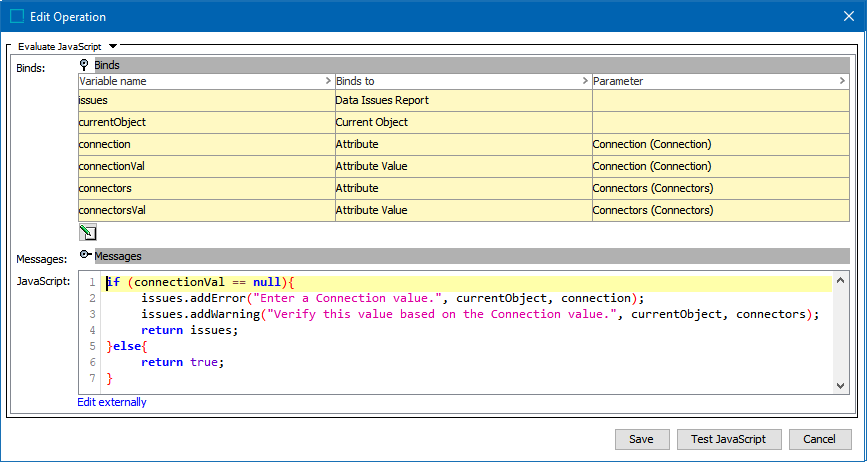Click the Connection (Connection) parameter for connectionVal
Viewport: 867px width, 462px height.
click(x=720, y=166)
